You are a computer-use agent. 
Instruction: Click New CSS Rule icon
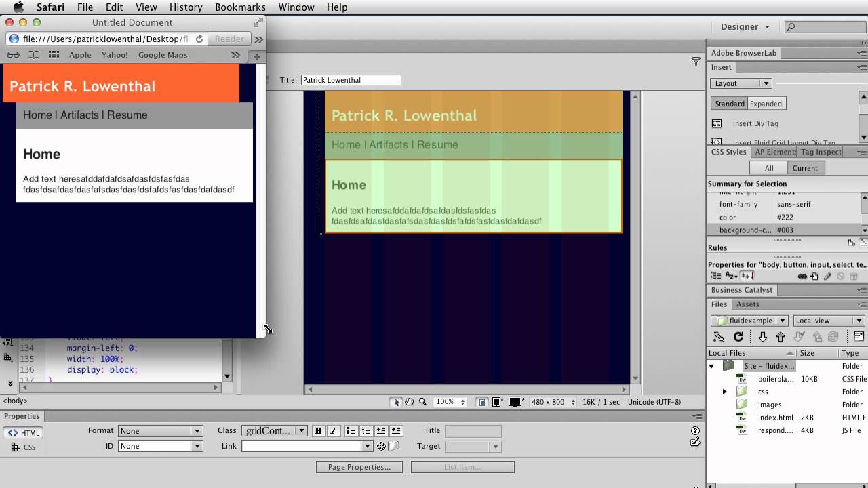(814, 276)
